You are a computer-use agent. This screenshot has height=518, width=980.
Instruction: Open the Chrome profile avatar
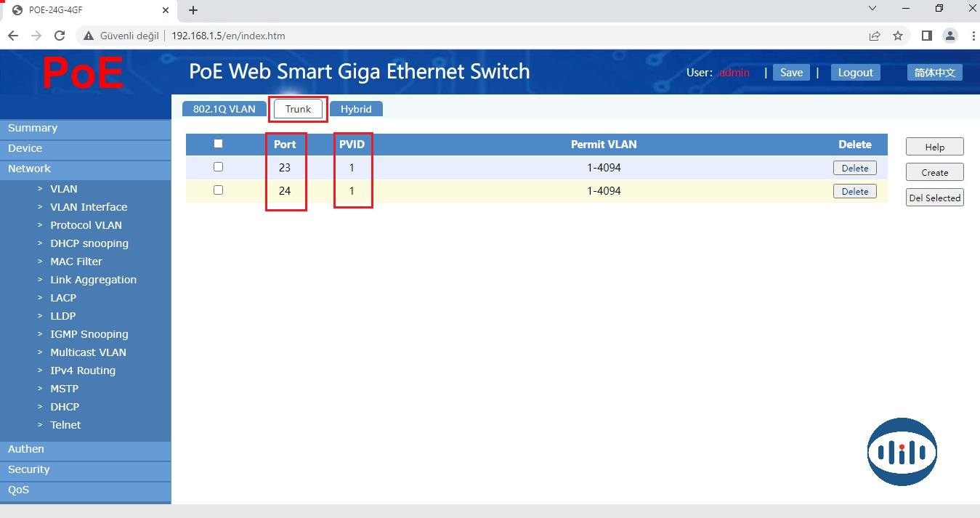(x=949, y=36)
